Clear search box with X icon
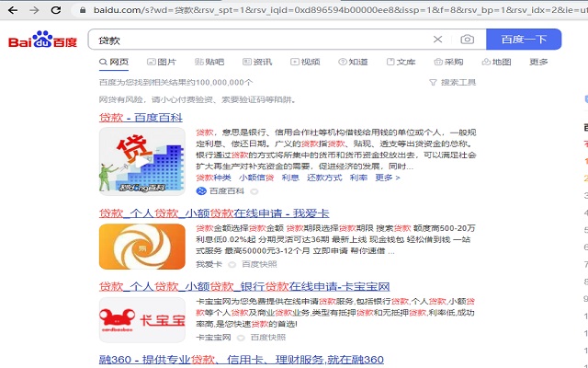This screenshot has width=588, height=368. [437, 39]
